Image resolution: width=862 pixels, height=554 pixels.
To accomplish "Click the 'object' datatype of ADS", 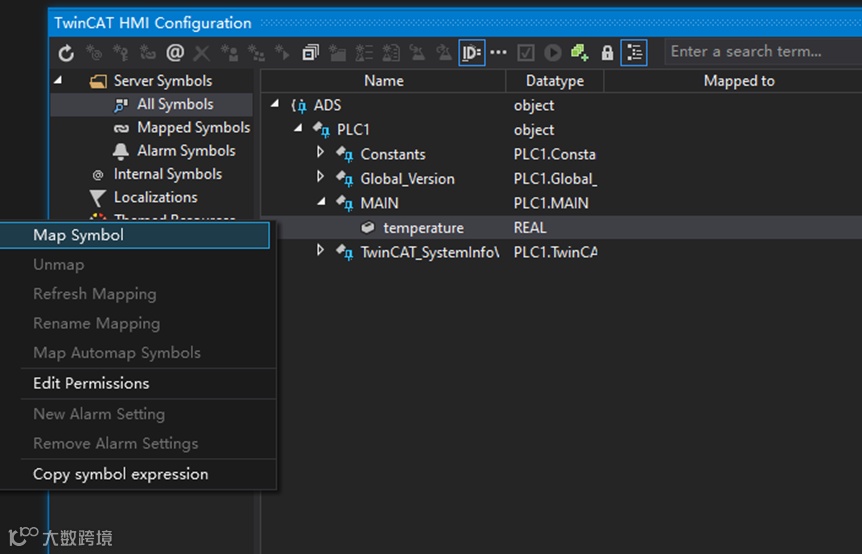I will click(534, 106).
